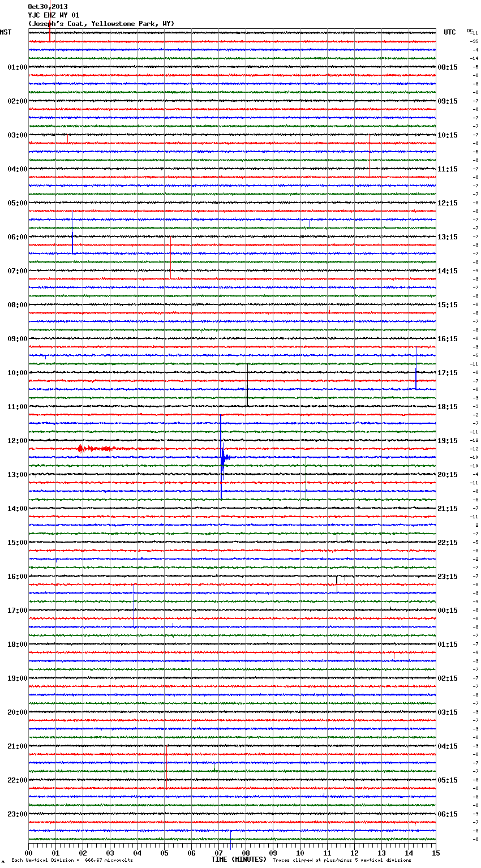Select the 16:15 UTC time label

pos(448,339)
